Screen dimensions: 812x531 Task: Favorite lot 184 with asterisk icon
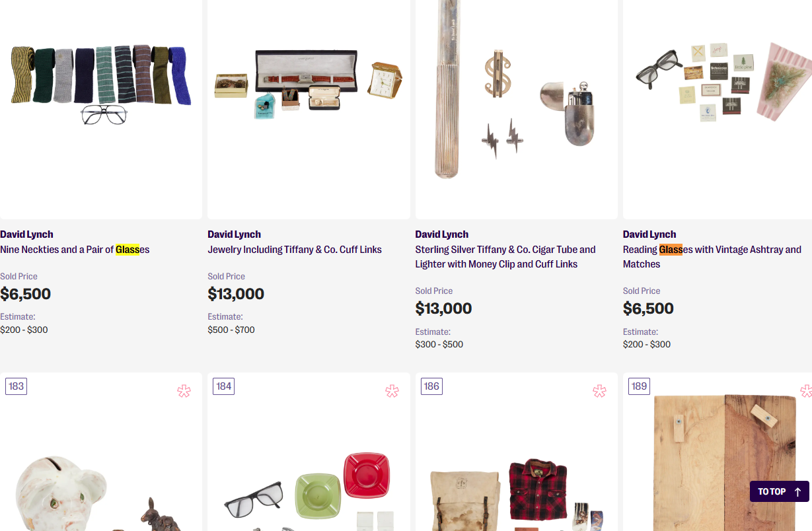[x=392, y=391]
